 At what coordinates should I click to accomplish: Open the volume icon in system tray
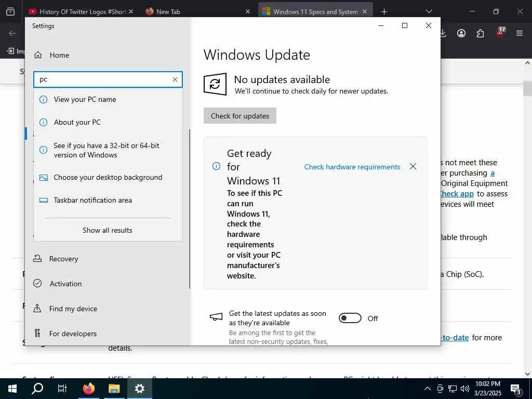tap(464, 389)
